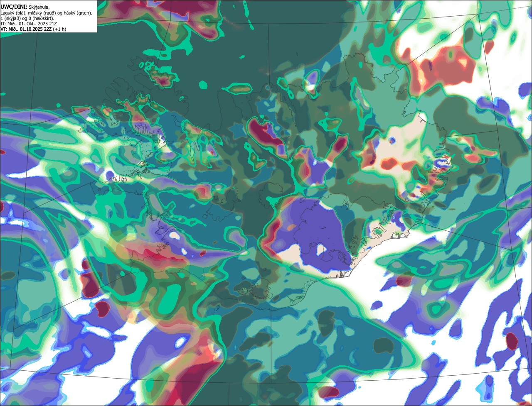Click the 'IT: Mið.. 01. Okt.. 2025 21Z' line
Viewport: 532px width, 406px height.
(x=29, y=24)
